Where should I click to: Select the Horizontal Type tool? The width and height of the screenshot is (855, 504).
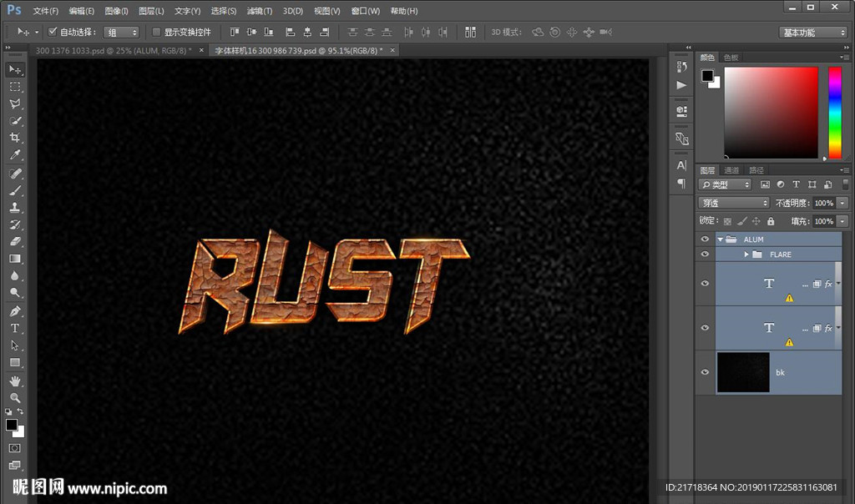(x=15, y=328)
